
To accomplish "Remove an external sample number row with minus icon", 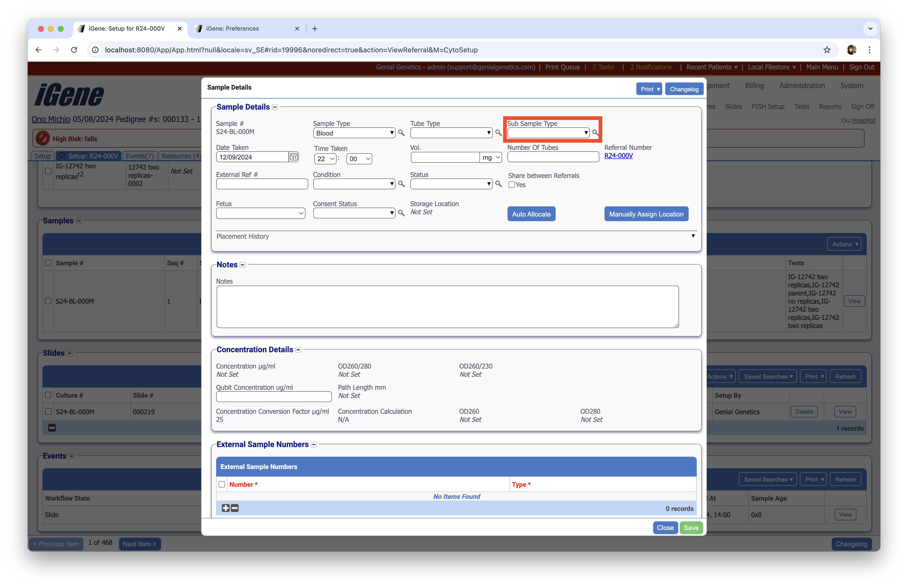I will click(235, 508).
